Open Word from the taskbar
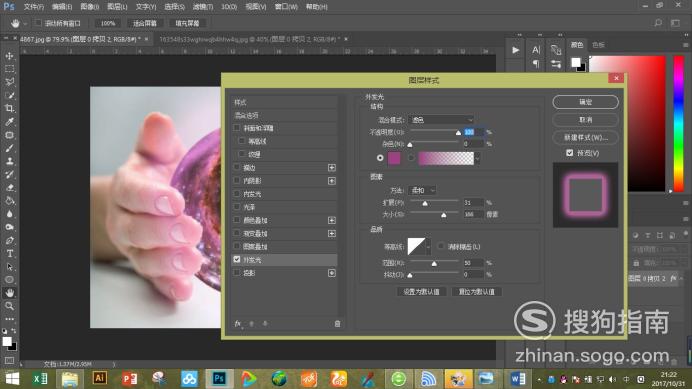 pyautogui.click(x=518, y=379)
